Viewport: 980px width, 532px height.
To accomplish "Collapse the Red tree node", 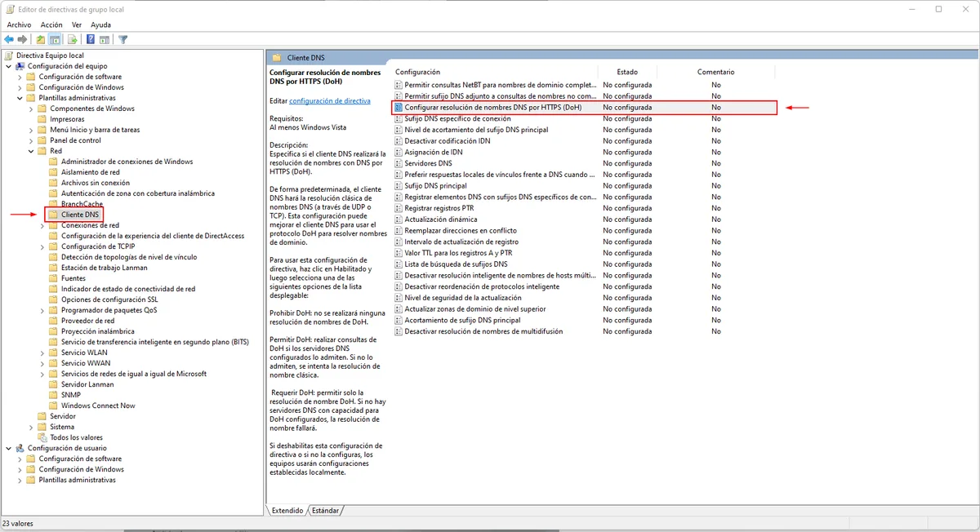I will [31, 151].
